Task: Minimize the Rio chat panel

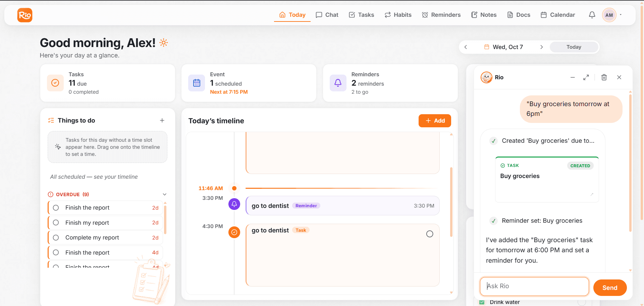Action: [573, 77]
